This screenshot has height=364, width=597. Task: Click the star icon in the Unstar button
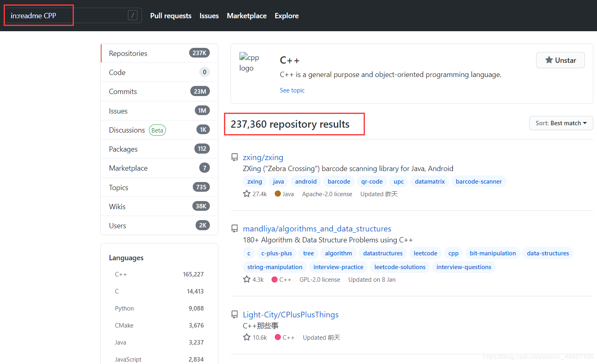[x=549, y=60]
